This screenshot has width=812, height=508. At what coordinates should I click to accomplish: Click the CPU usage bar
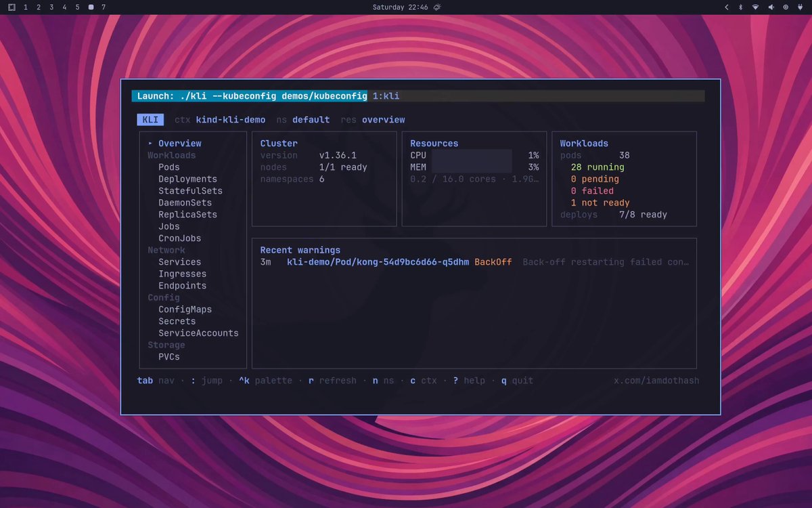[x=472, y=155]
